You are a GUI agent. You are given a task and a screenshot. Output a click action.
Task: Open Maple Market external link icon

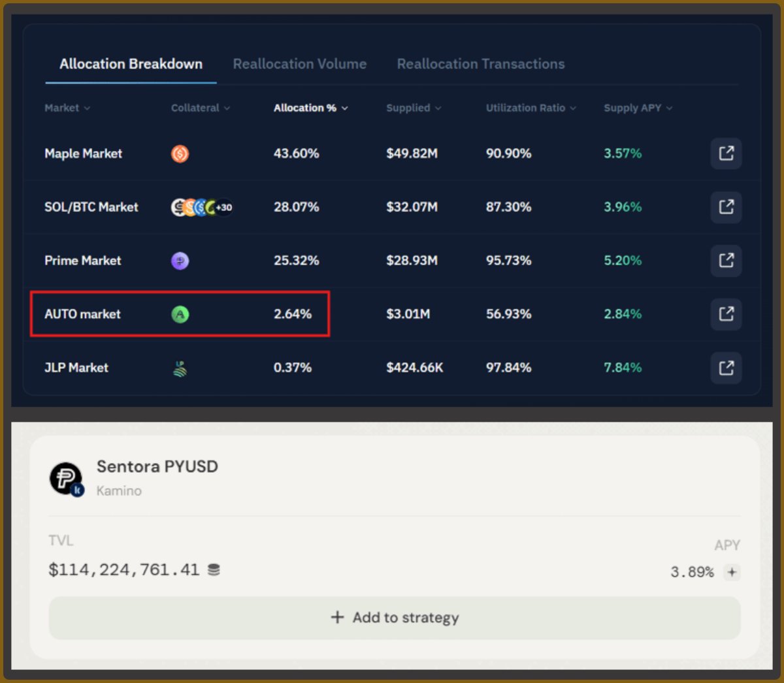pos(726,153)
